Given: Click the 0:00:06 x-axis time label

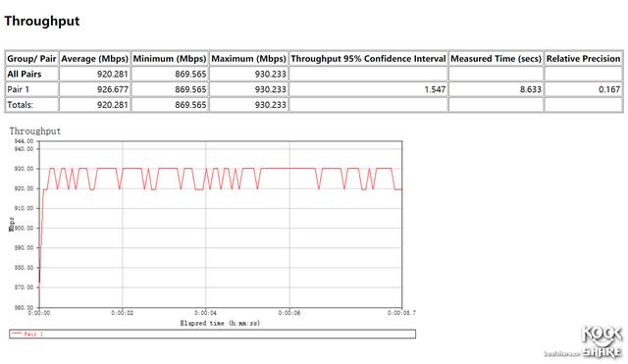Looking at the screenshot, I should click(289, 313).
